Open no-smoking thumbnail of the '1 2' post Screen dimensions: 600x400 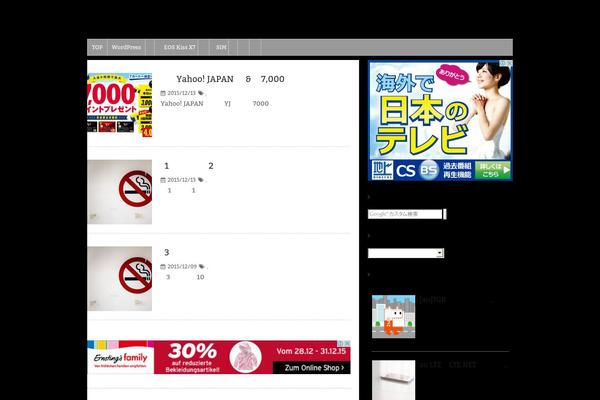[x=119, y=191]
